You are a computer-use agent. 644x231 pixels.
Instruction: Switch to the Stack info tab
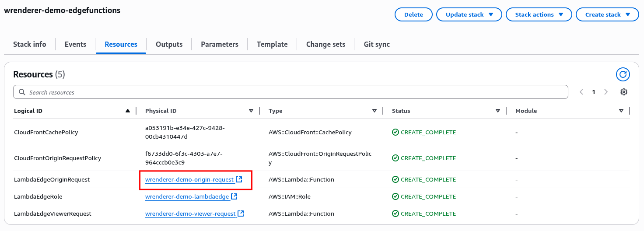click(x=30, y=44)
